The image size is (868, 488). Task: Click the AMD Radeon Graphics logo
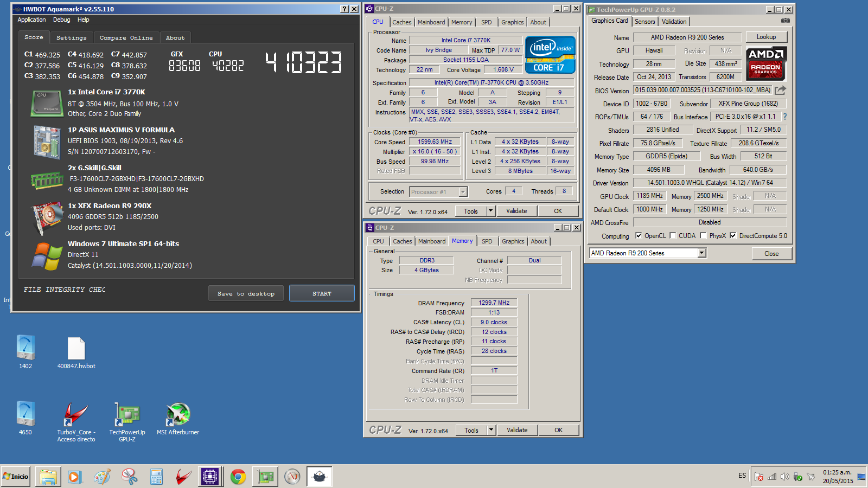coord(765,63)
